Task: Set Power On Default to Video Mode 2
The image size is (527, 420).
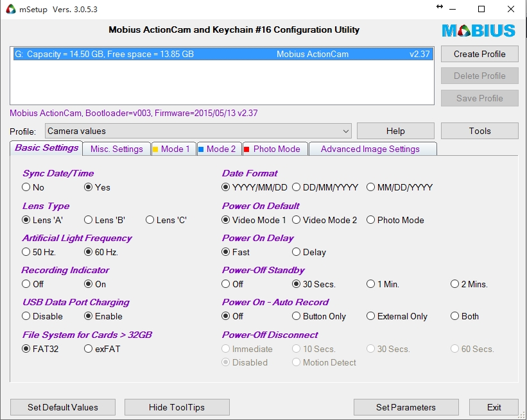Action: (324, 220)
